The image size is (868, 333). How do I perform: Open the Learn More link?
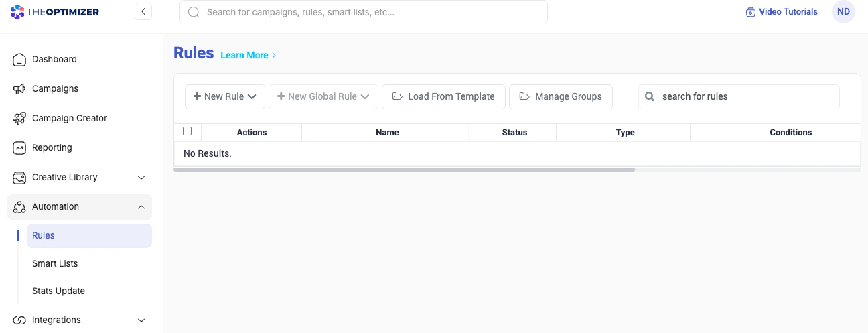tap(248, 55)
